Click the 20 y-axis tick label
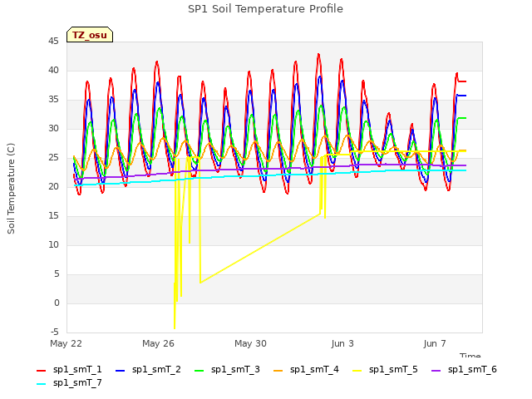The height and width of the screenshot is (399, 532). (x=53, y=186)
